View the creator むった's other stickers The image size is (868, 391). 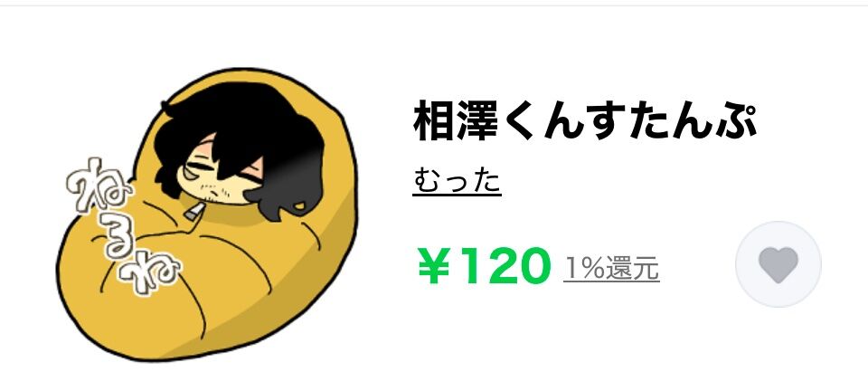(457, 181)
